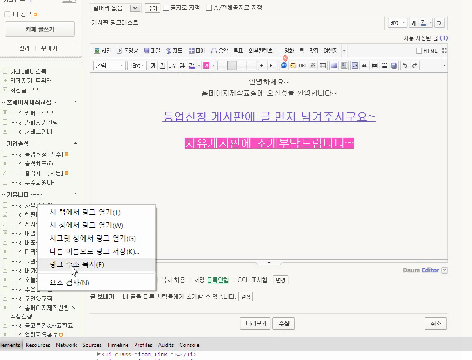Click the preview button left of submit
The width and height of the screenshot is (472, 360).
pyautogui.click(x=255, y=323)
